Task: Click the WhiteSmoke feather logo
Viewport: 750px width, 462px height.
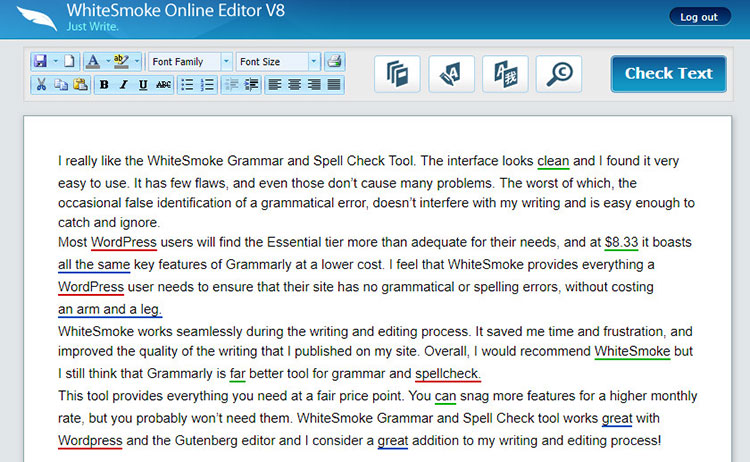Action: pyautogui.click(x=37, y=18)
